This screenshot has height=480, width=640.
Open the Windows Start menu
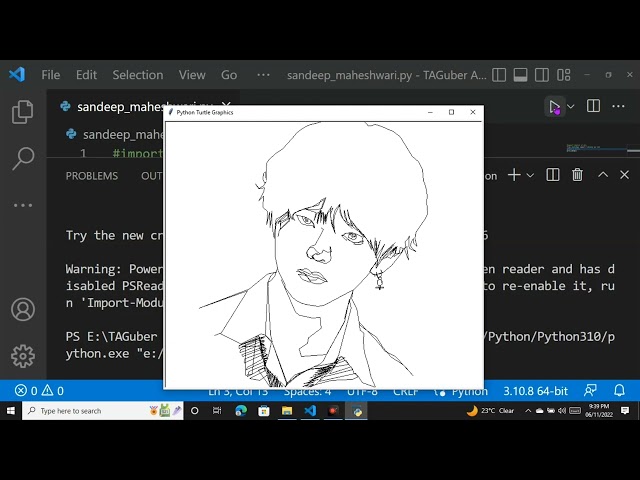click(11, 411)
